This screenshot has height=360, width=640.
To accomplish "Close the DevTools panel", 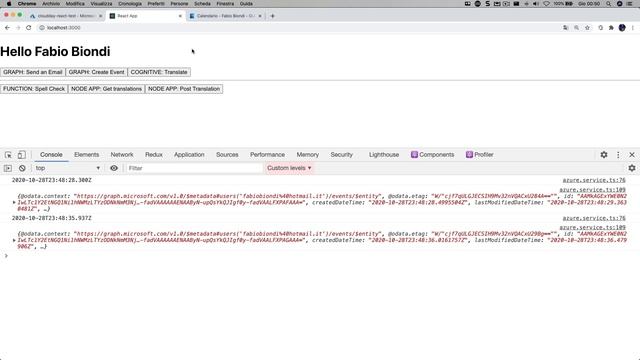I will pyautogui.click(x=632, y=155).
